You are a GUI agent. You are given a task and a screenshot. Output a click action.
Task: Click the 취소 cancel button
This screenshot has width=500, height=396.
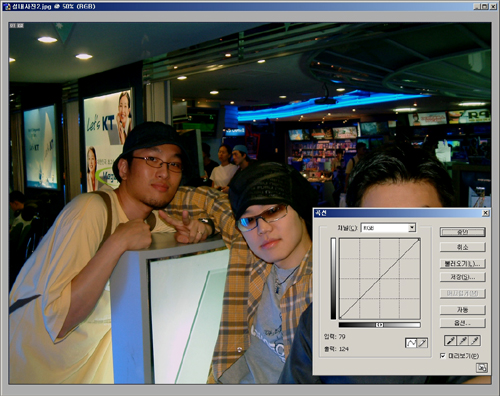462,247
